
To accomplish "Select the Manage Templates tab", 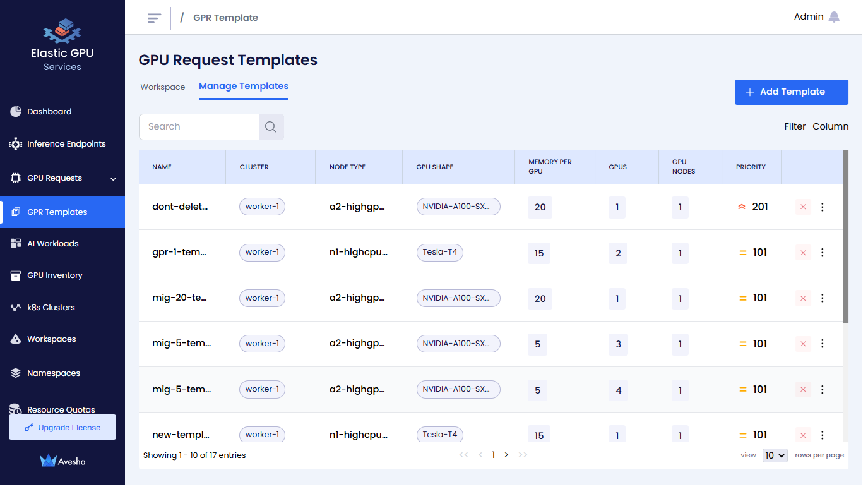I will (244, 87).
